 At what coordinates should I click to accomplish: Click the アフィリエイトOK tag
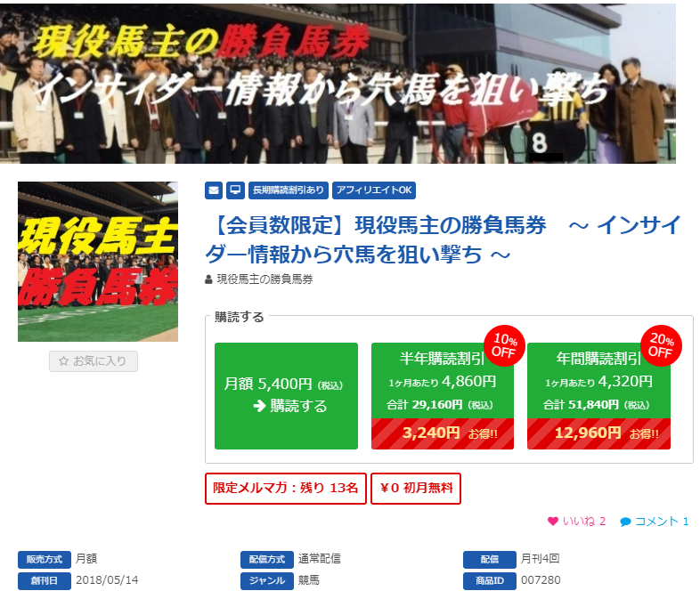pos(374,190)
